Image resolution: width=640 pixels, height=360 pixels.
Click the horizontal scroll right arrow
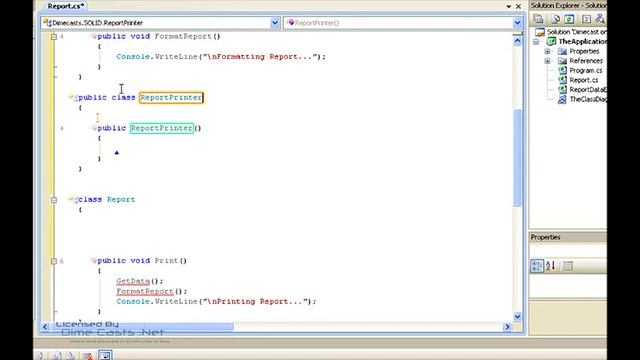tap(507, 327)
